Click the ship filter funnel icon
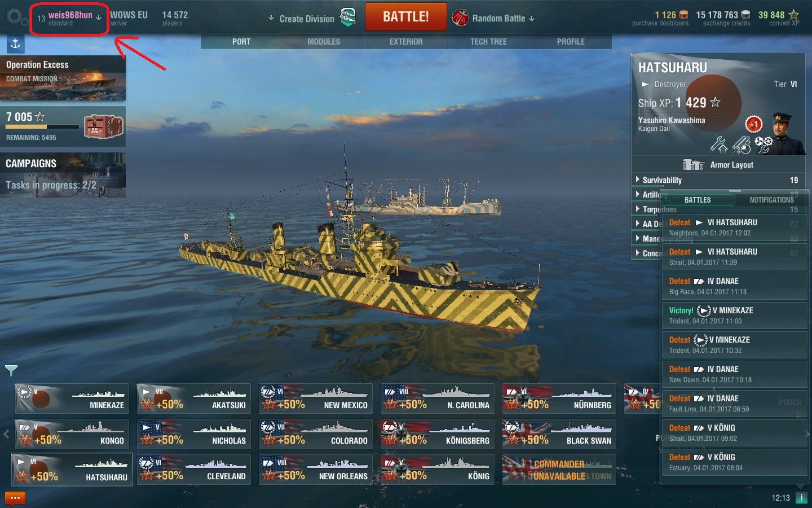This screenshot has width=812, height=508. coord(11,370)
